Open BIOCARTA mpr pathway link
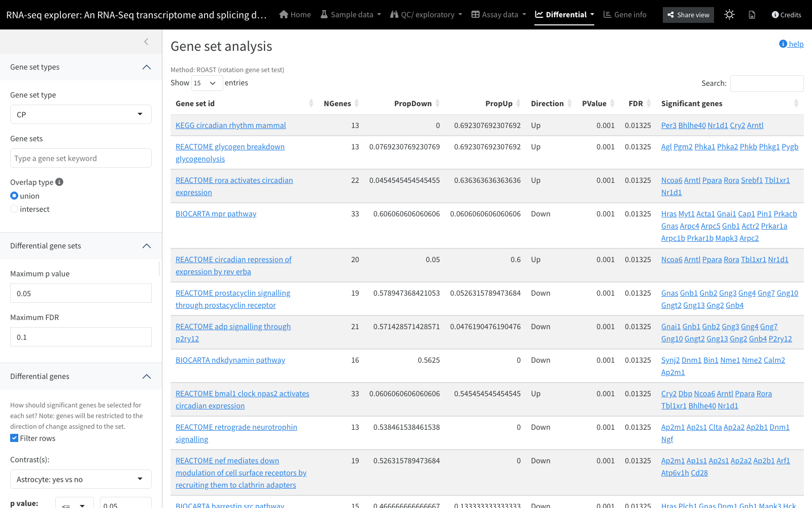 (216, 213)
